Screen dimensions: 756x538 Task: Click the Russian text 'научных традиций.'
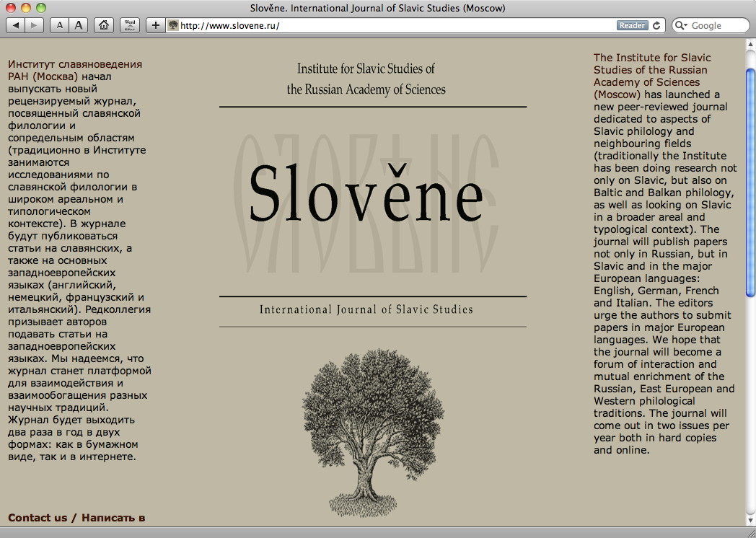click(x=58, y=408)
